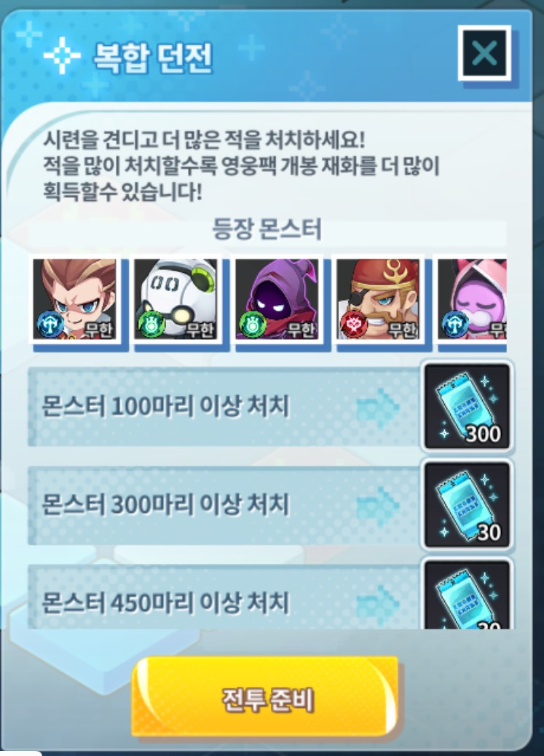Click the 등장 몬스터 section header

267,229
